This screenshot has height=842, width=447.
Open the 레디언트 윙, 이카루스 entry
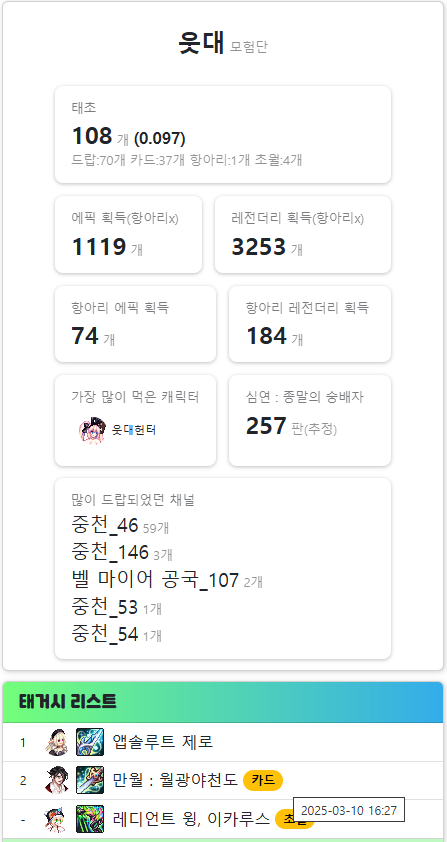191,819
